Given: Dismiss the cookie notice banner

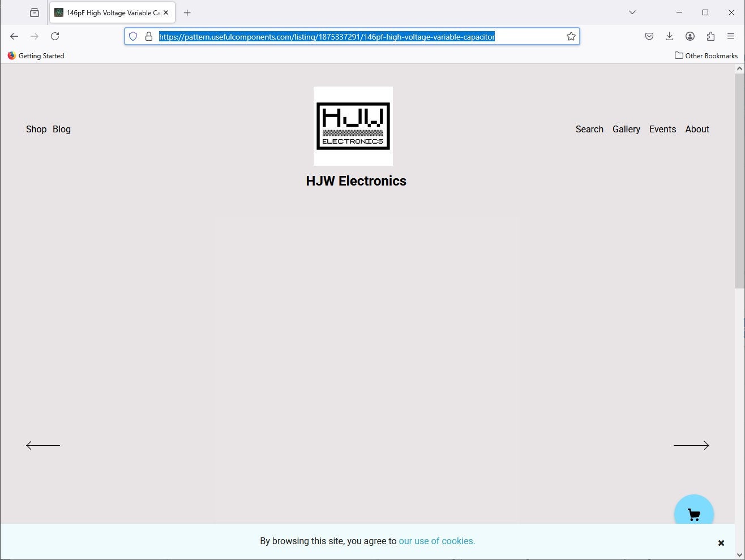Looking at the screenshot, I should [x=721, y=543].
